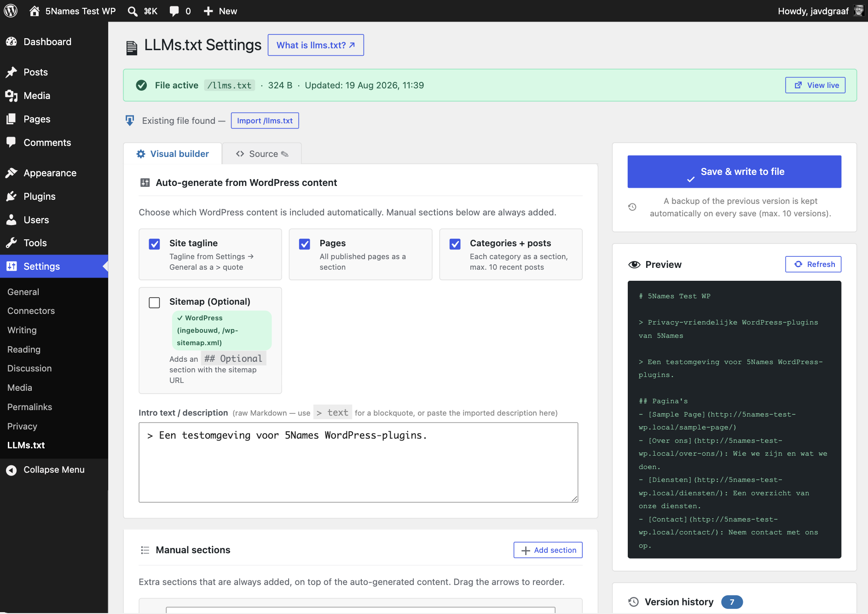
Task: Click the New plus icon in admin bar
Action: pyautogui.click(x=208, y=11)
